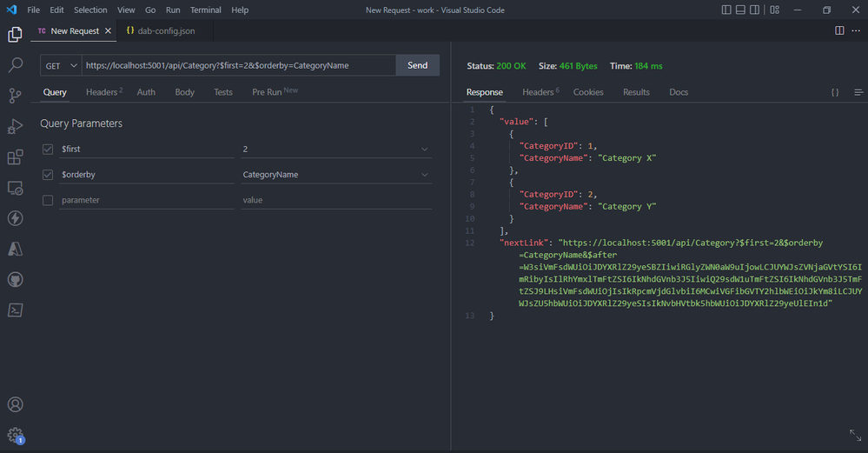
Task: Click the request URL input field
Action: click(x=239, y=65)
